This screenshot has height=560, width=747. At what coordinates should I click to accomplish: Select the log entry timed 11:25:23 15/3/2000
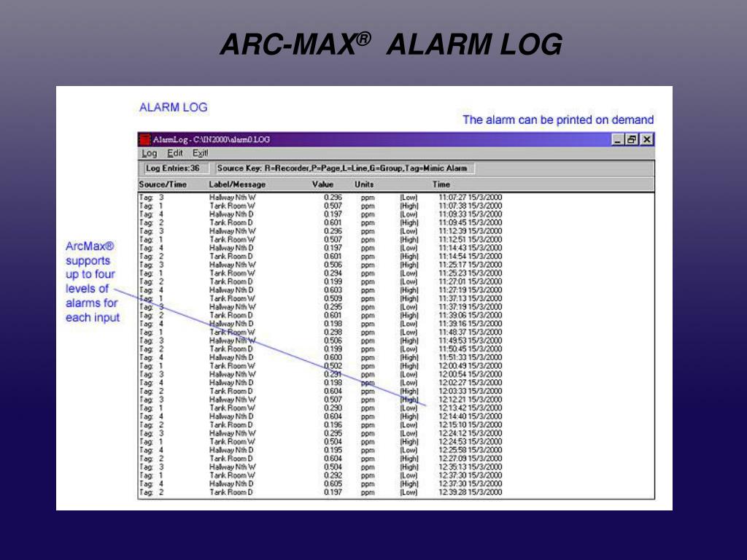(x=320, y=273)
